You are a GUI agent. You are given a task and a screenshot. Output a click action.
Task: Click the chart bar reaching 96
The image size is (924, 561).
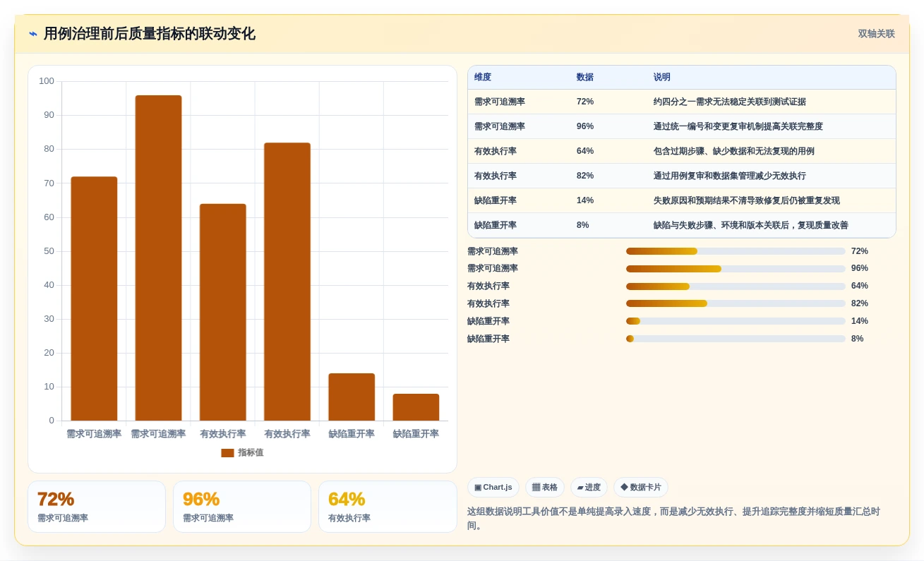[x=158, y=258]
